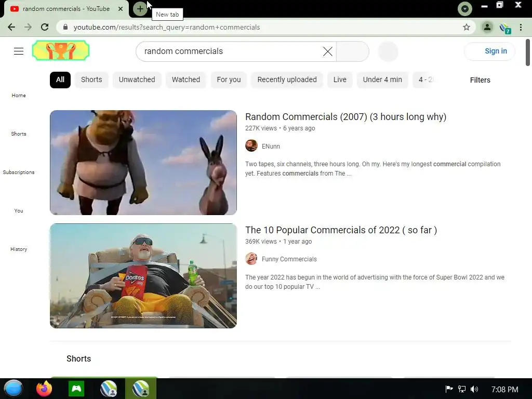Go to Home in sidebar
Screen dimensions: 532x399
[19, 96]
